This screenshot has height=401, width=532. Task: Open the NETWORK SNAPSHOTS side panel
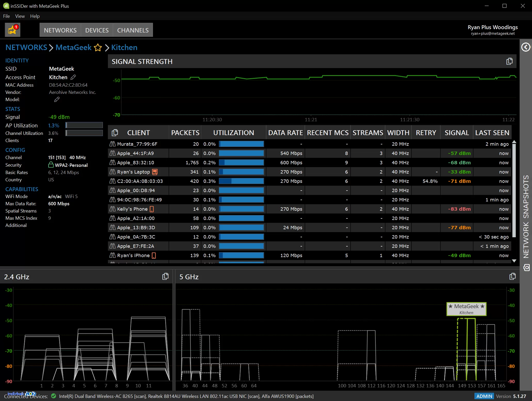click(x=526, y=217)
